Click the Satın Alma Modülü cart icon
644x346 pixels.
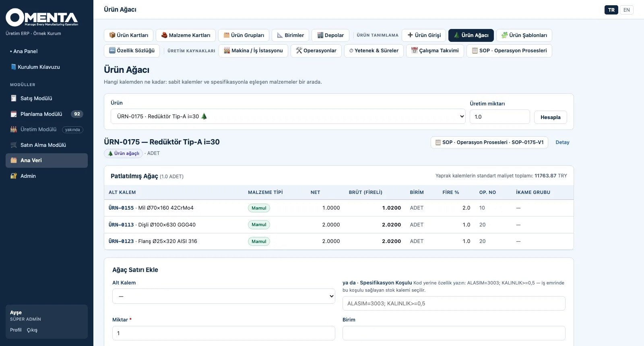coord(14,145)
